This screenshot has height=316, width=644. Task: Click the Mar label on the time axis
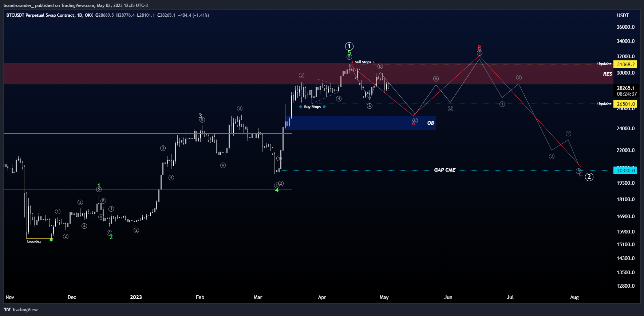pos(258,297)
